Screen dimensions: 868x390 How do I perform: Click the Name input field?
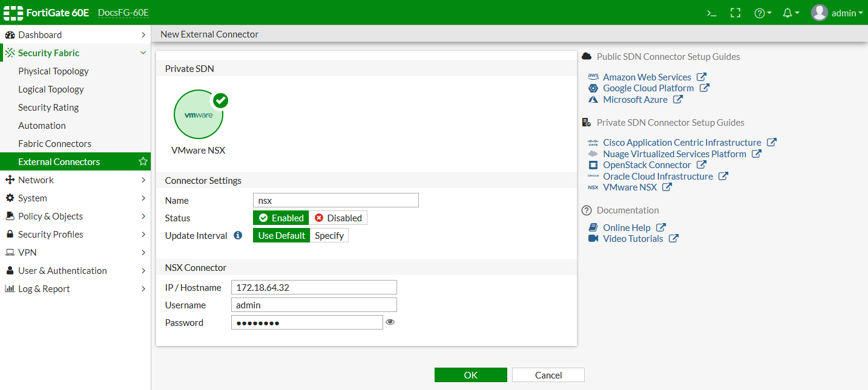tap(335, 200)
